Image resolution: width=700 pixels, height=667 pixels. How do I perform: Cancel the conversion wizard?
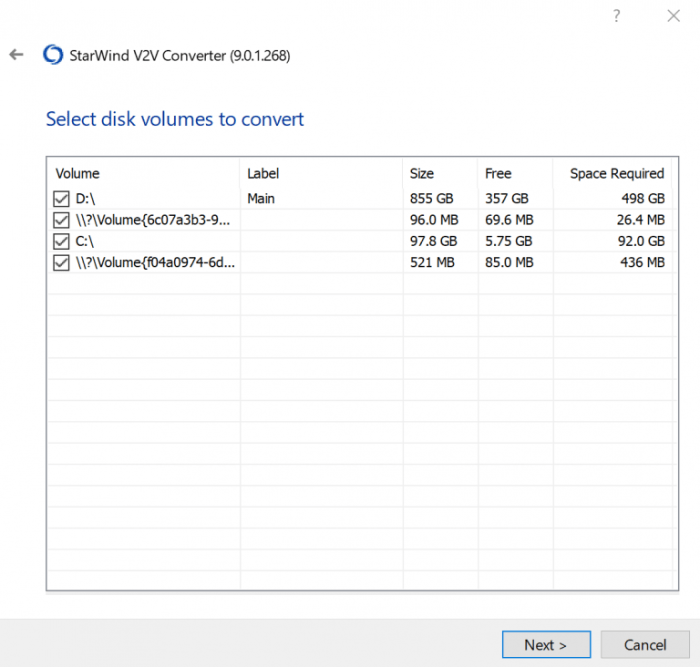645,644
